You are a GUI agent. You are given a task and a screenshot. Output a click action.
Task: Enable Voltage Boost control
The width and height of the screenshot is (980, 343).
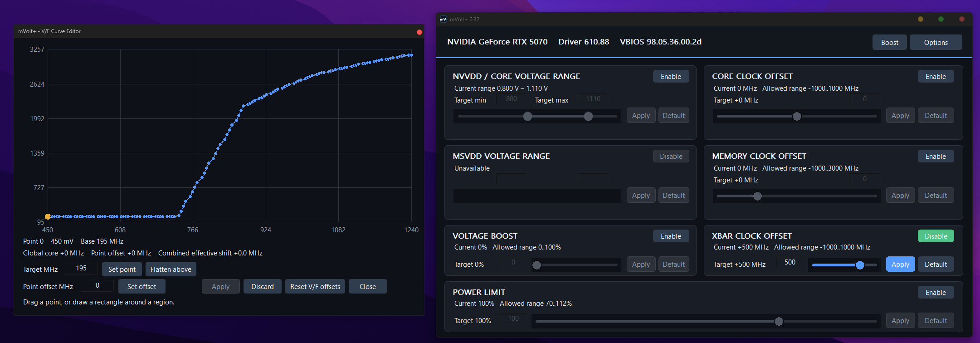[671, 236]
